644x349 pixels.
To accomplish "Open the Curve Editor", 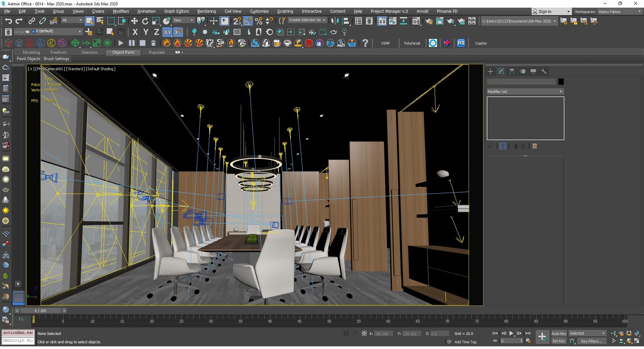I will 393,21.
